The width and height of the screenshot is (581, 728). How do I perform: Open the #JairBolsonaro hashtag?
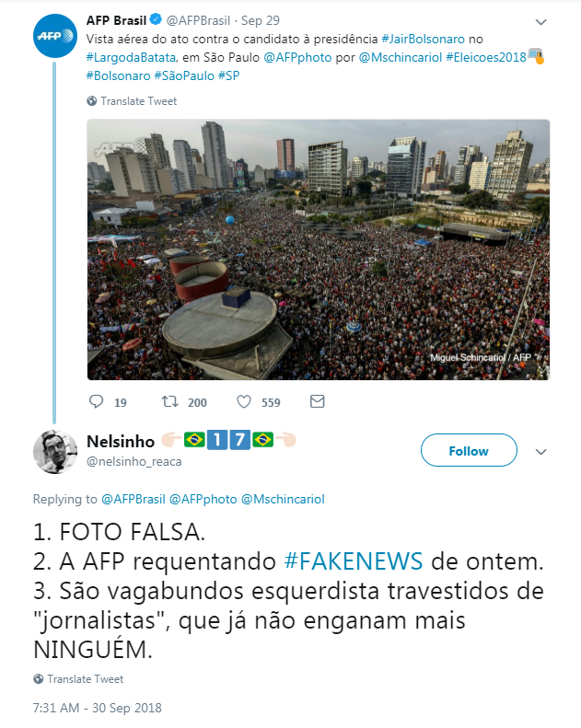coord(424,39)
